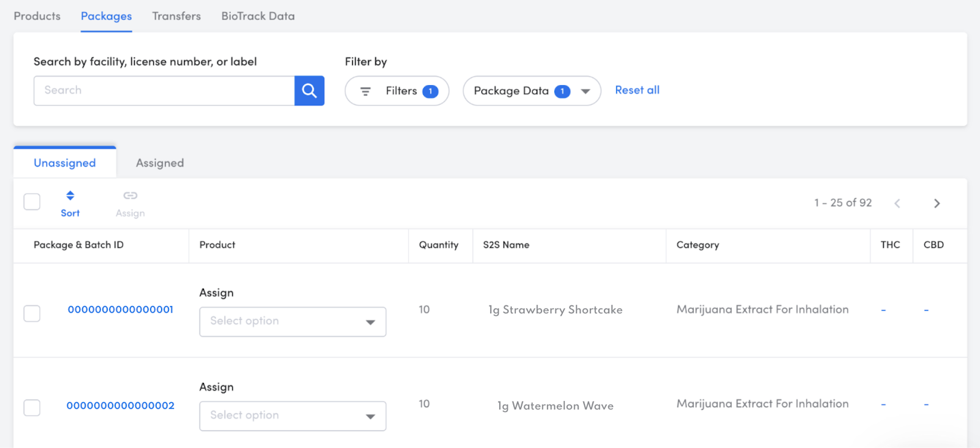Click category text in Strawberry Shortcake row

click(x=763, y=310)
